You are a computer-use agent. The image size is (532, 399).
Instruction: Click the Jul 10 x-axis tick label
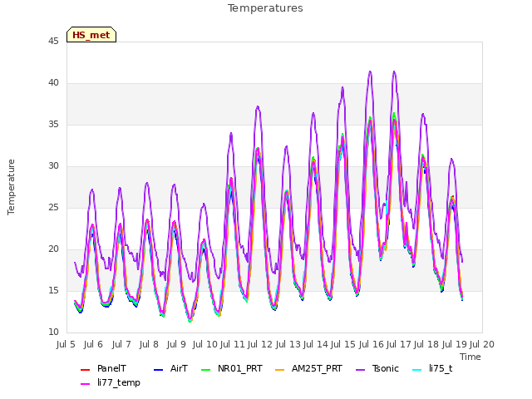click(x=204, y=344)
